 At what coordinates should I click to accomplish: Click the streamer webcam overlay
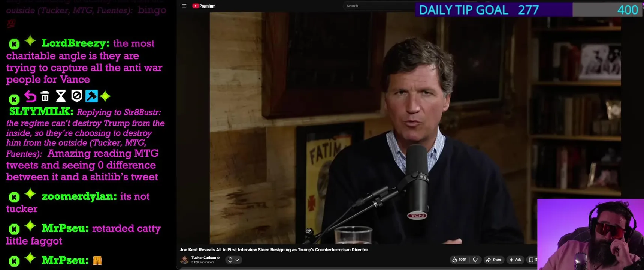(590, 234)
